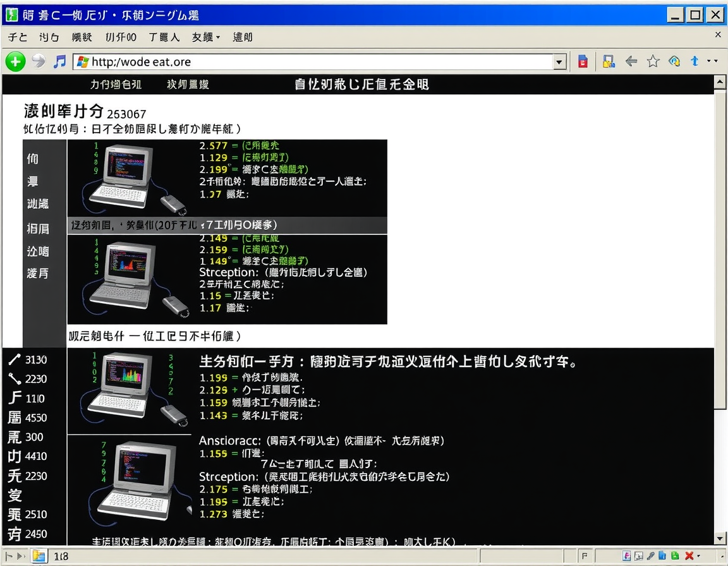Click the value 1.17 line
728x566 pixels.
click(225, 308)
